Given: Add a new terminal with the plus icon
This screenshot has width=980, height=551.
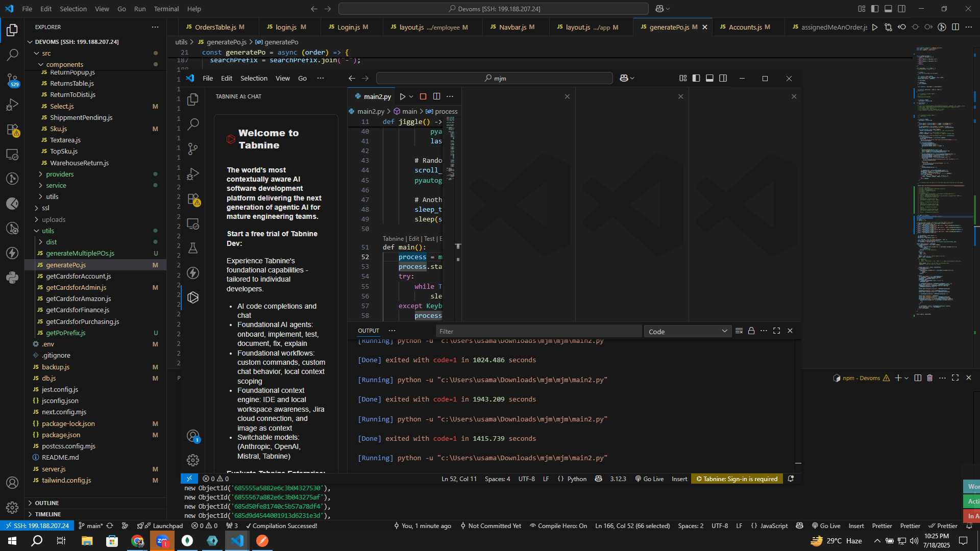Looking at the screenshot, I should [x=898, y=378].
